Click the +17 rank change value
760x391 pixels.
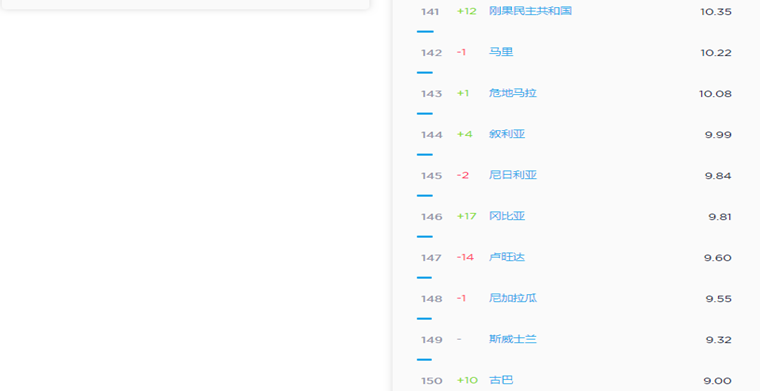point(467,216)
